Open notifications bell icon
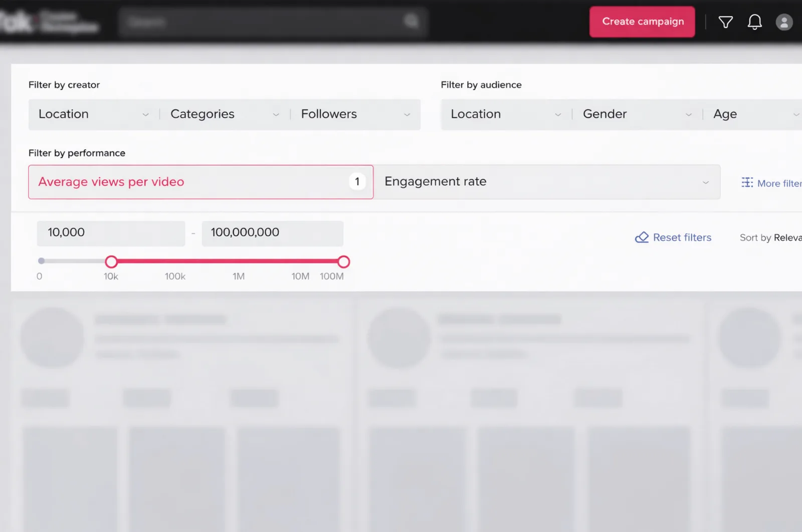Screen dimensions: 802x532 pos(754,22)
